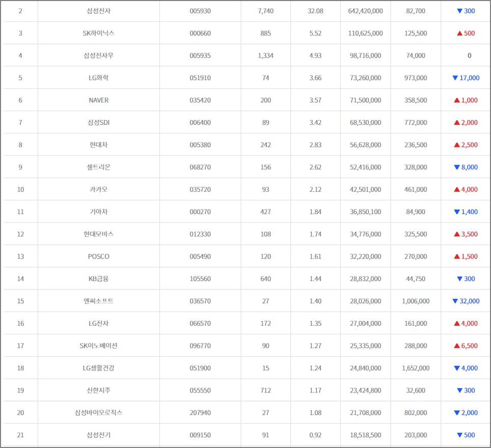
Task: Click stock code 036570
Action: pyautogui.click(x=200, y=301)
